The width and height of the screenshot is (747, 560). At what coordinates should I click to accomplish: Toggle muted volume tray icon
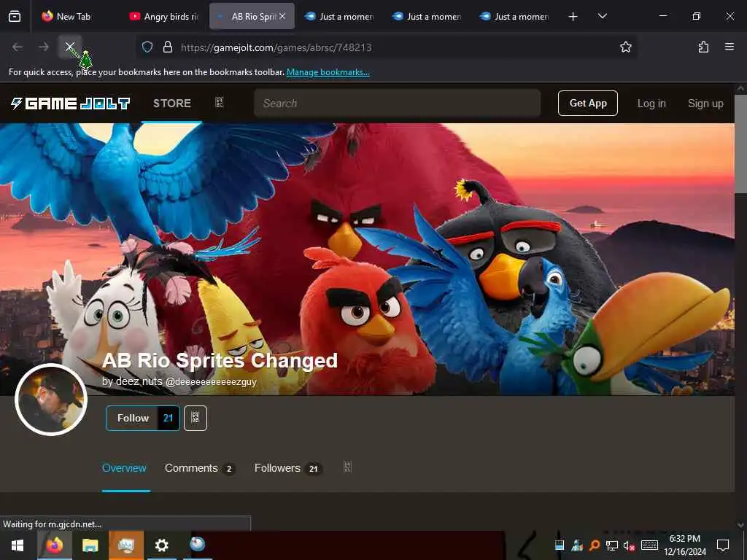coord(630,545)
